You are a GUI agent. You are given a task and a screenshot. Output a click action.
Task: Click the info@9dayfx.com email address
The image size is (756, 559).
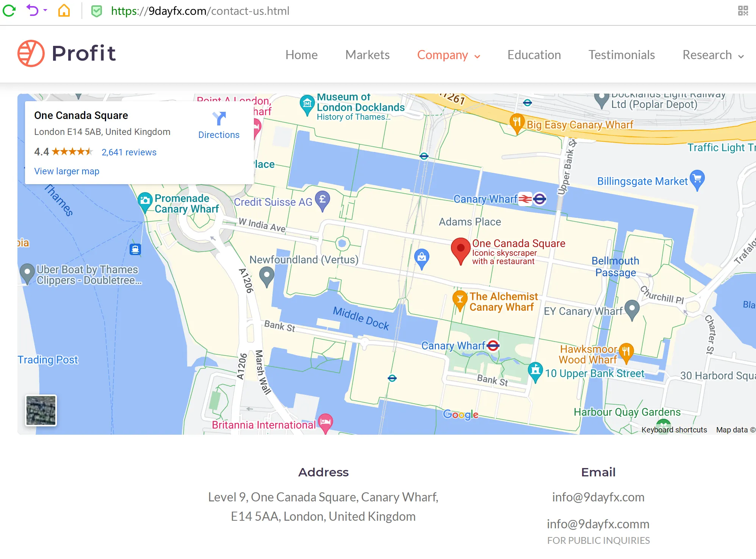[x=598, y=497]
